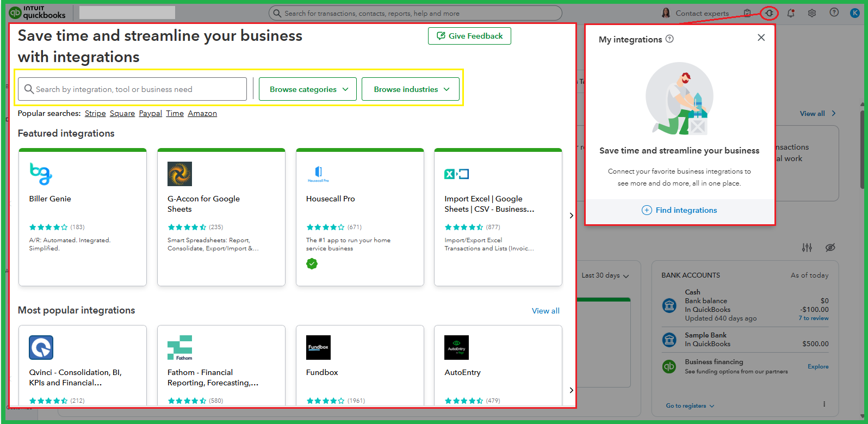The image size is (868, 424).
Task: Select the Stripe popular search link
Action: click(95, 113)
